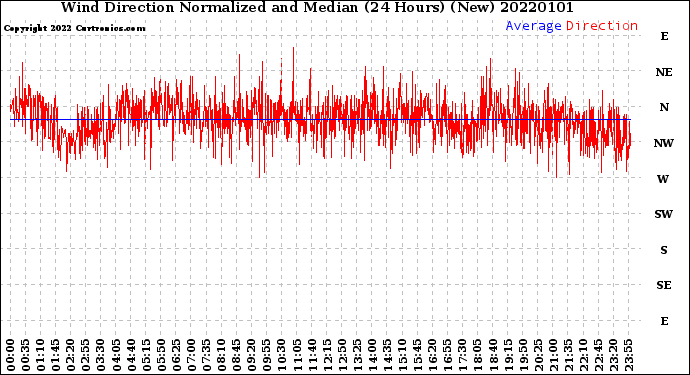Click the '04:40' time axis label
The height and width of the screenshot is (375, 690).
point(131,355)
